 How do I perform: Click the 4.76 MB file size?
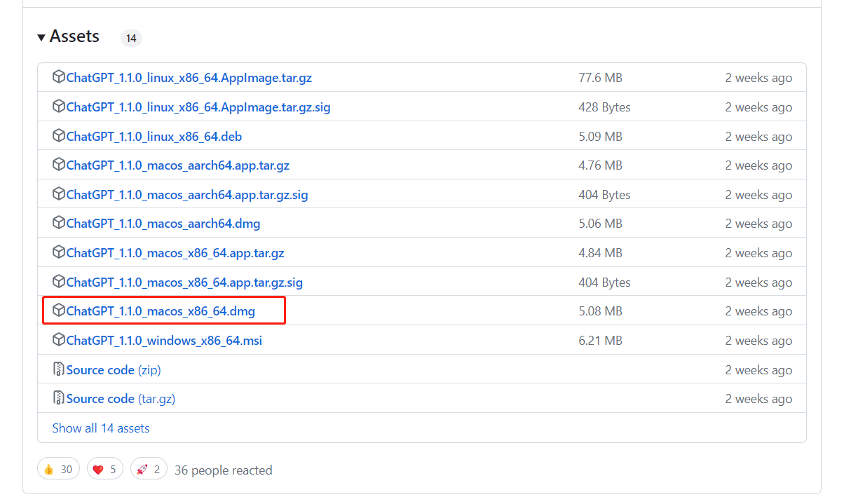(x=600, y=165)
